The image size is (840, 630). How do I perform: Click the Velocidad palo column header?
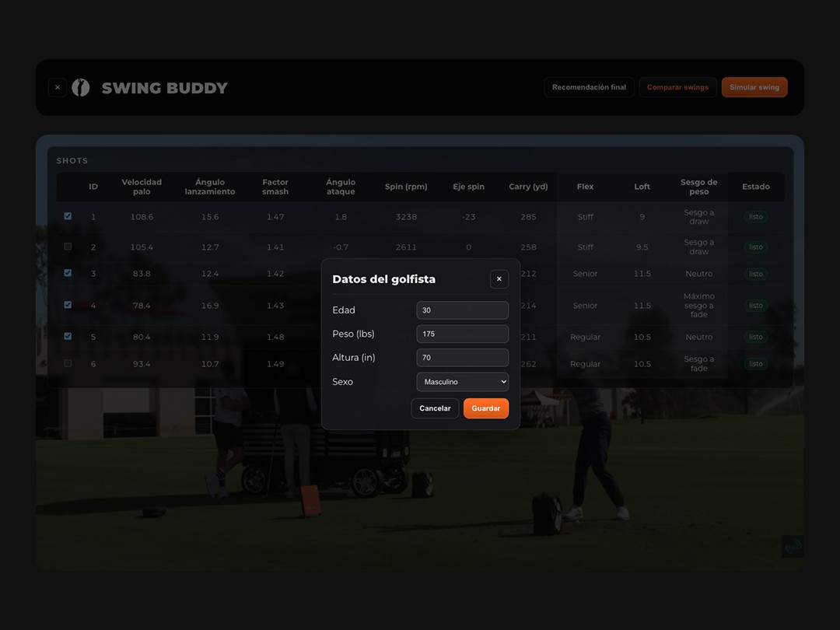coord(142,187)
